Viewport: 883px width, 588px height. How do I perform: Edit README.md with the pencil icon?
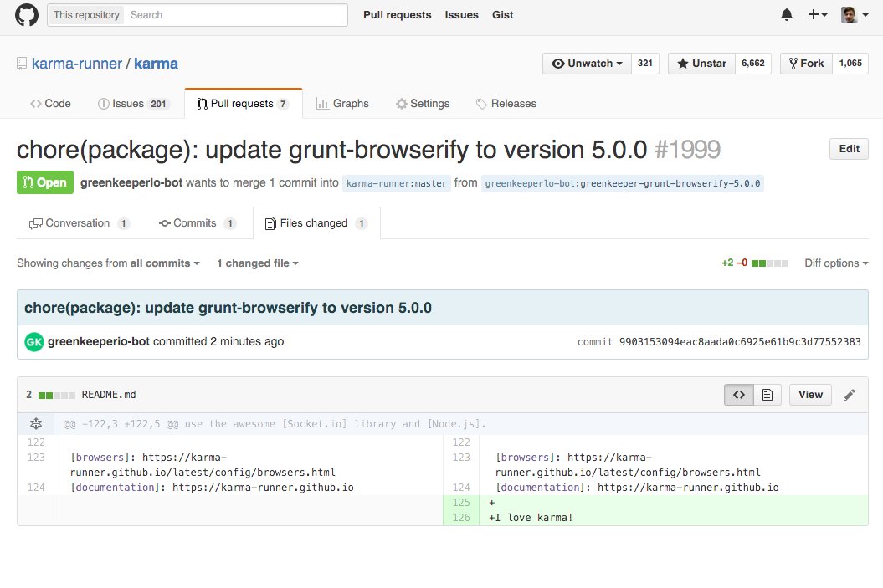(x=850, y=395)
